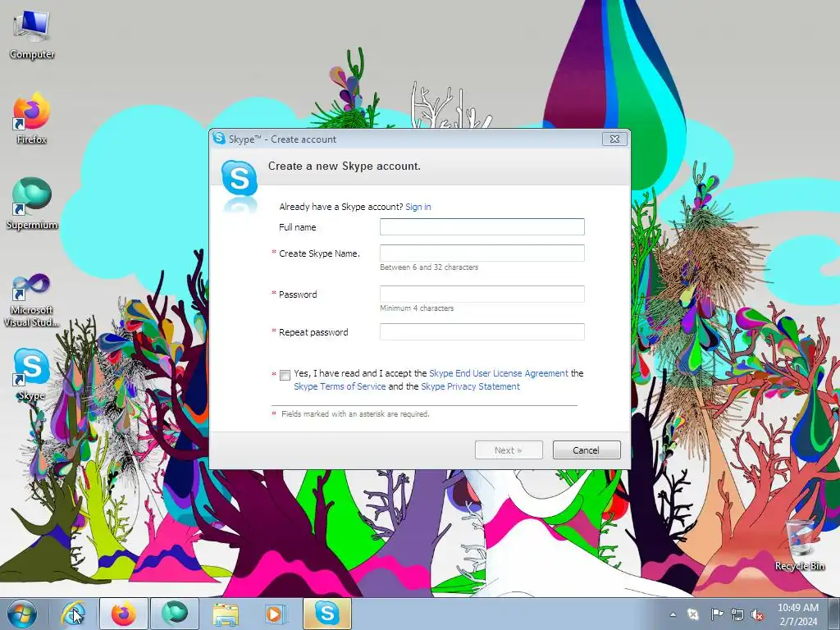The width and height of the screenshot is (840, 630).
Task: Click the Skype tray status icon
Action: coord(693,614)
